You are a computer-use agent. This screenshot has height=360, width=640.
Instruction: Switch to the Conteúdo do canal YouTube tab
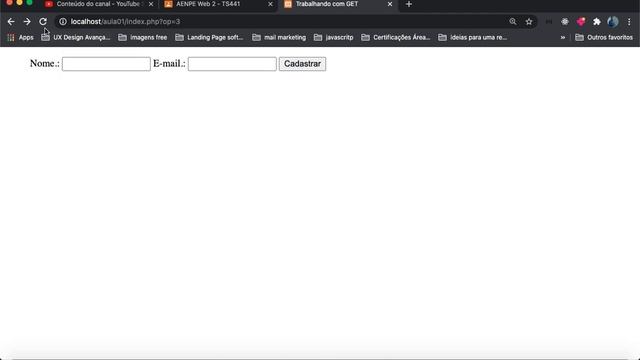coord(98,4)
